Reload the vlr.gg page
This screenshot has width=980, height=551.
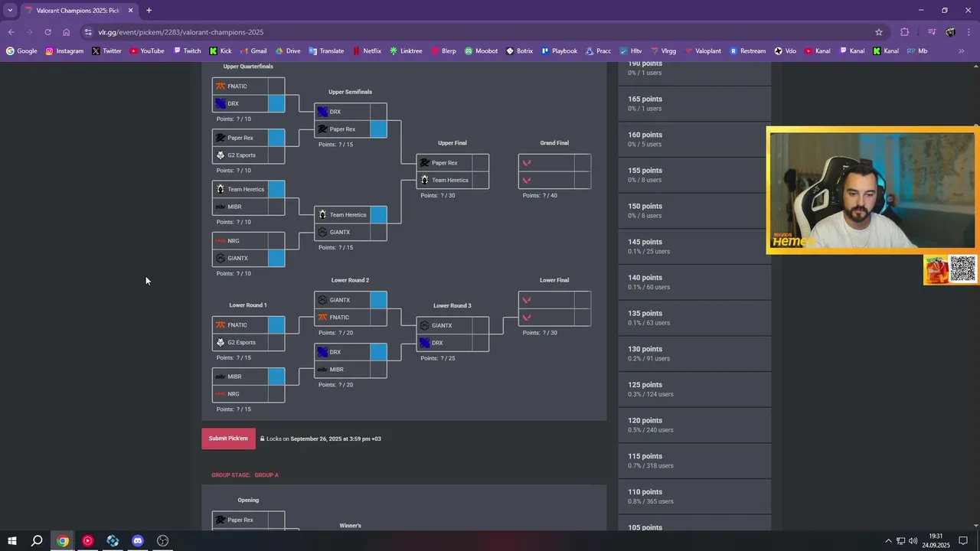click(47, 32)
